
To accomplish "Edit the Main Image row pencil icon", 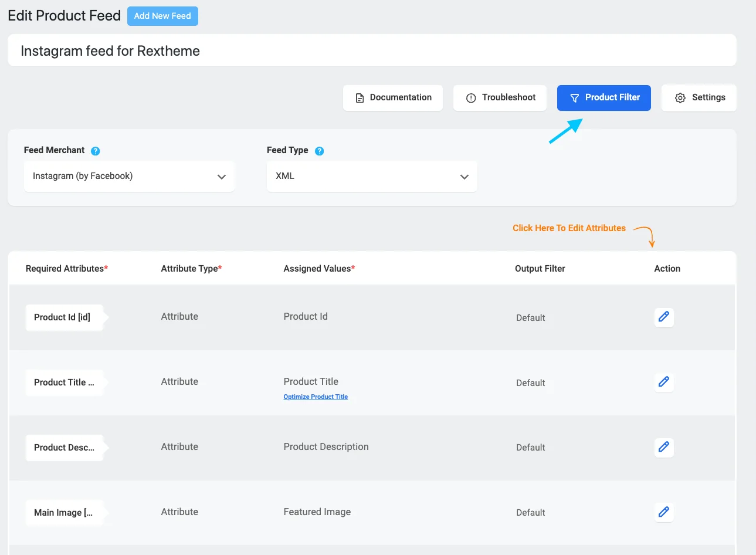I will pyautogui.click(x=664, y=512).
